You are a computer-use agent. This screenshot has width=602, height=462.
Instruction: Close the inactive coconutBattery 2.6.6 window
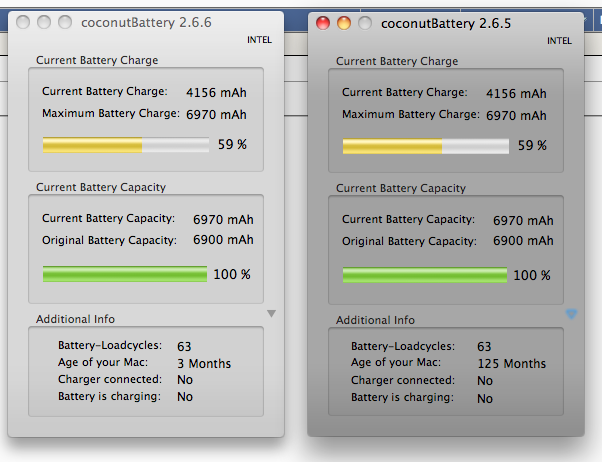[23, 22]
